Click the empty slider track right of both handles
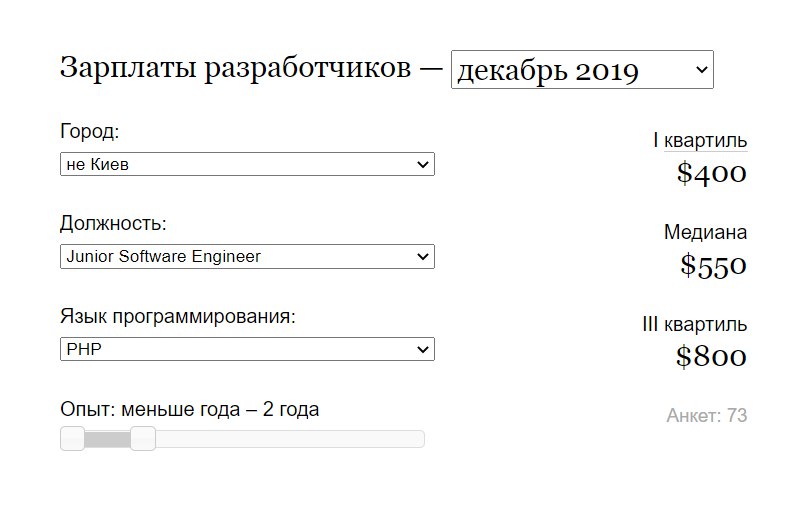789x512 pixels. [x=290, y=439]
